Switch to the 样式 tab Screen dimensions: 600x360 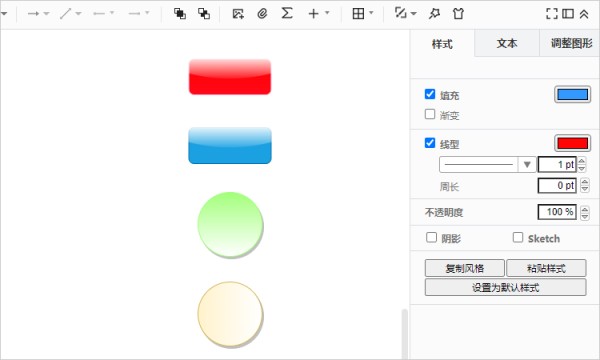[442, 44]
